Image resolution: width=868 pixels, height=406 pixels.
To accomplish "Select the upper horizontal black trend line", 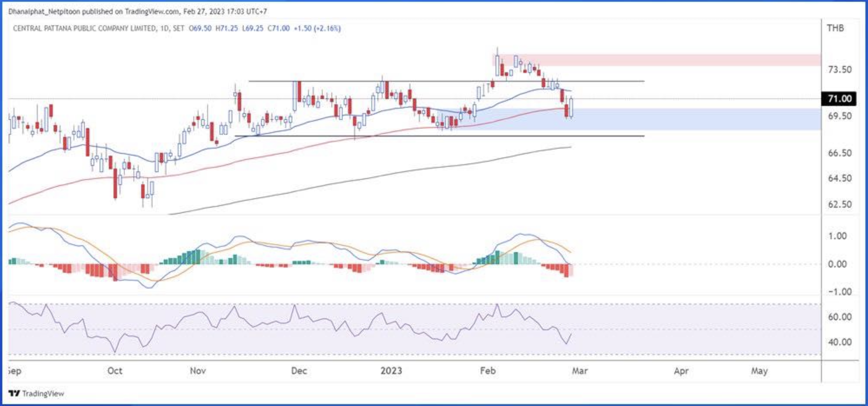I will (x=446, y=81).
